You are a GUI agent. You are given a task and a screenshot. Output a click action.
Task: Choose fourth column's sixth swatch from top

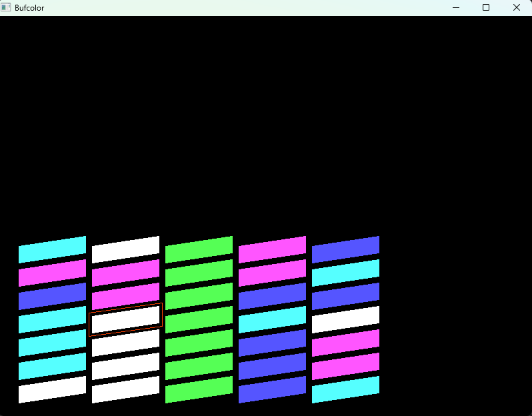pyautogui.click(x=272, y=367)
